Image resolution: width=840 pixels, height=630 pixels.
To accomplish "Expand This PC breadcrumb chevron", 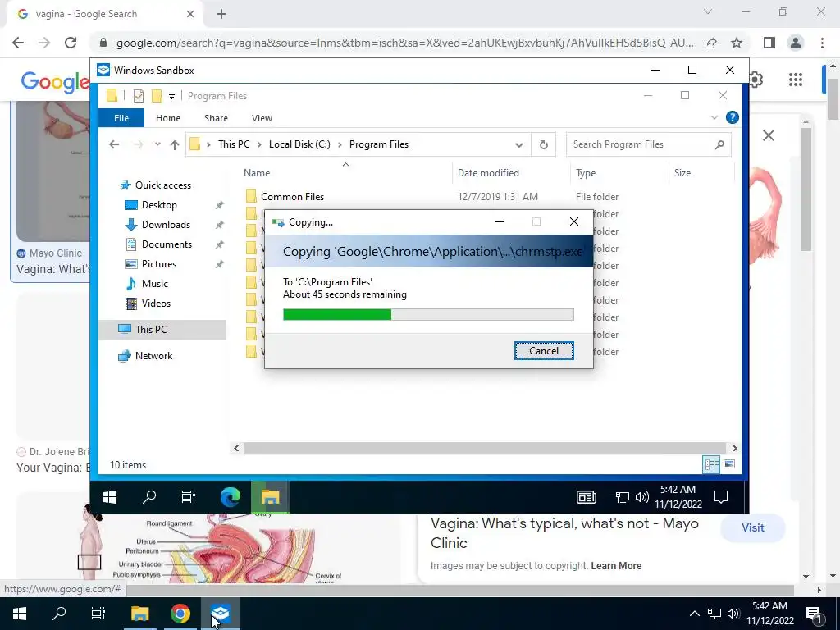I will (259, 144).
